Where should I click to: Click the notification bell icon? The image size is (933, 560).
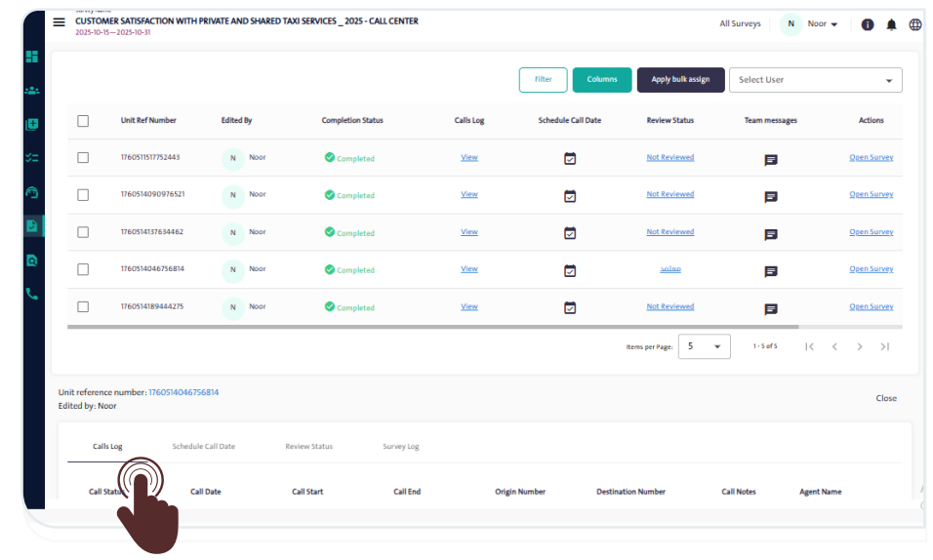891,24
